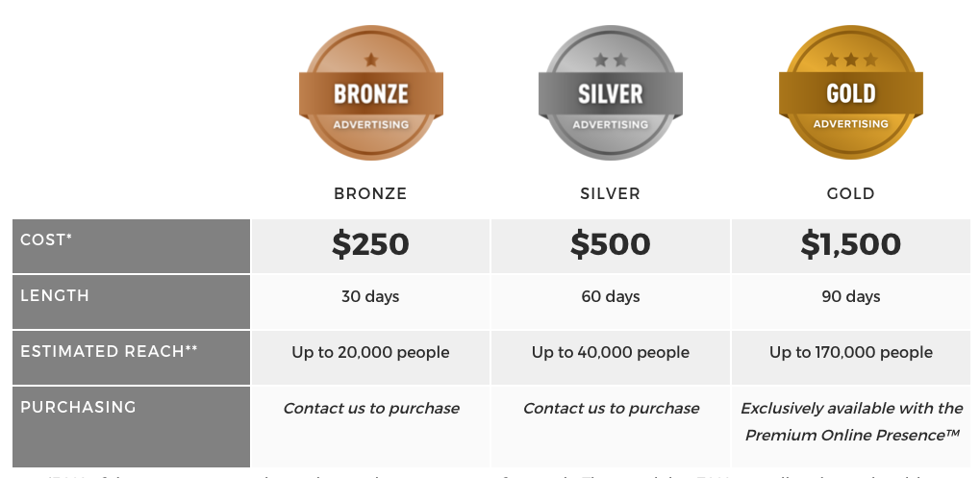
Task: Click the GOLD column heading text
Action: [850, 193]
